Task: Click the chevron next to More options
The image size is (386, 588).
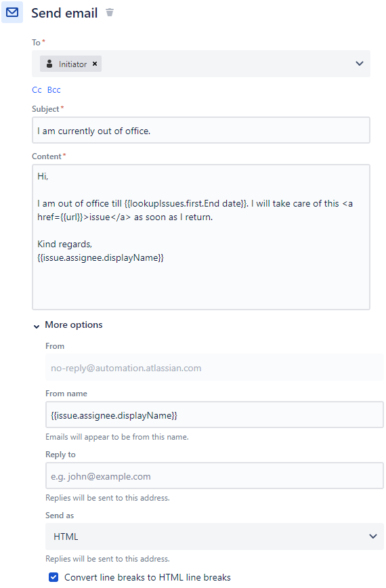Action: (37, 327)
